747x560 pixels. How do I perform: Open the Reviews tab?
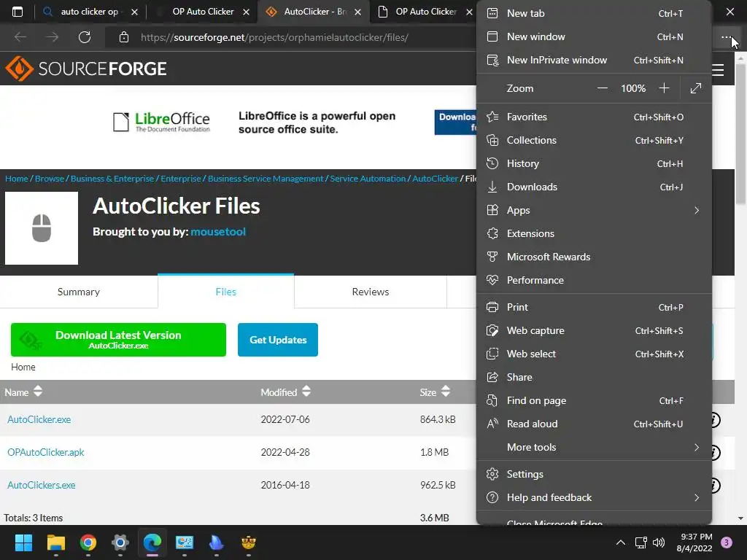coord(370,292)
